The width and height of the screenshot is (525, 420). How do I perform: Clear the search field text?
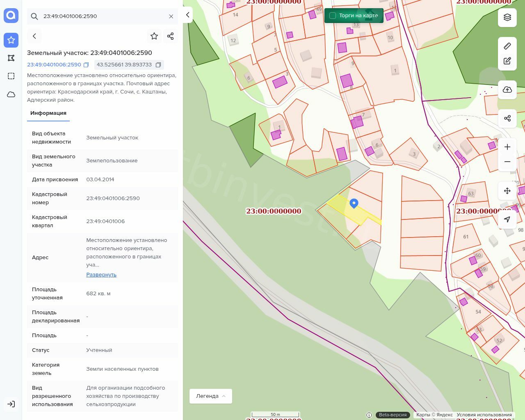(x=171, y=16)
